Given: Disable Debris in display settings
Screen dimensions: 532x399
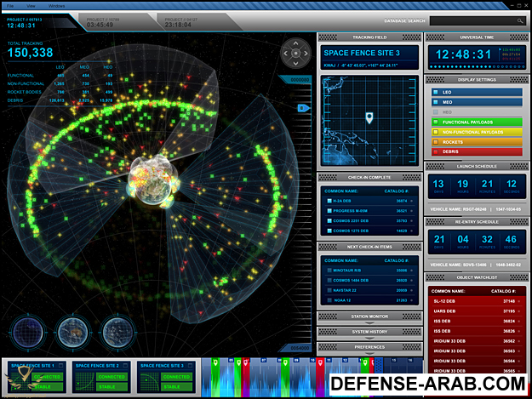Looking at the screenshot, I should [x=436, y=151].
